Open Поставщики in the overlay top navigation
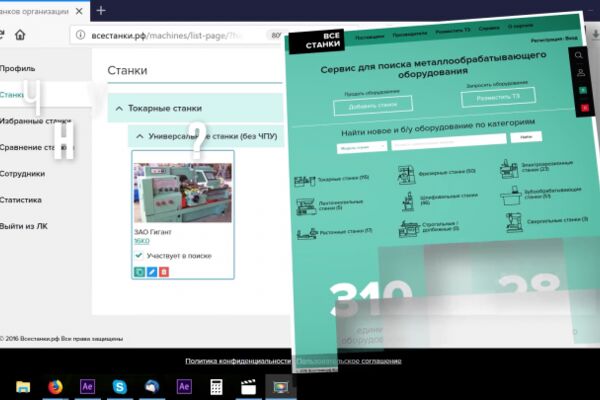 (x=369, y=37)
